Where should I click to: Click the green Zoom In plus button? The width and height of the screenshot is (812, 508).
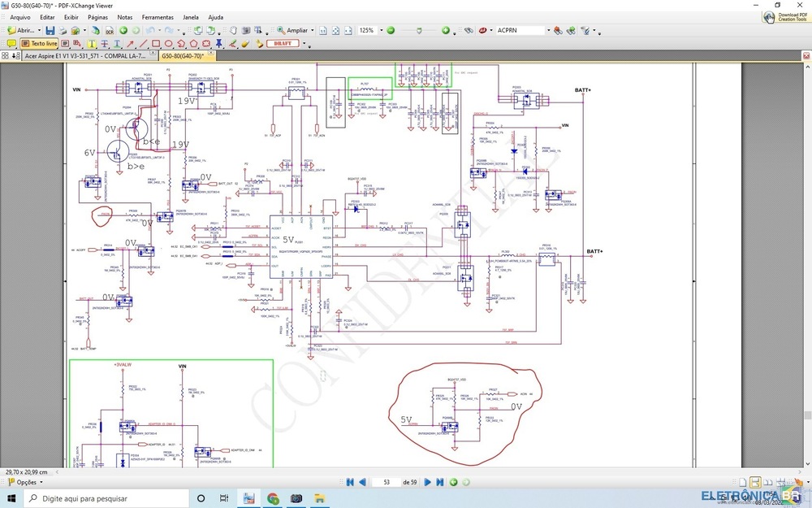tap(445, 30)
